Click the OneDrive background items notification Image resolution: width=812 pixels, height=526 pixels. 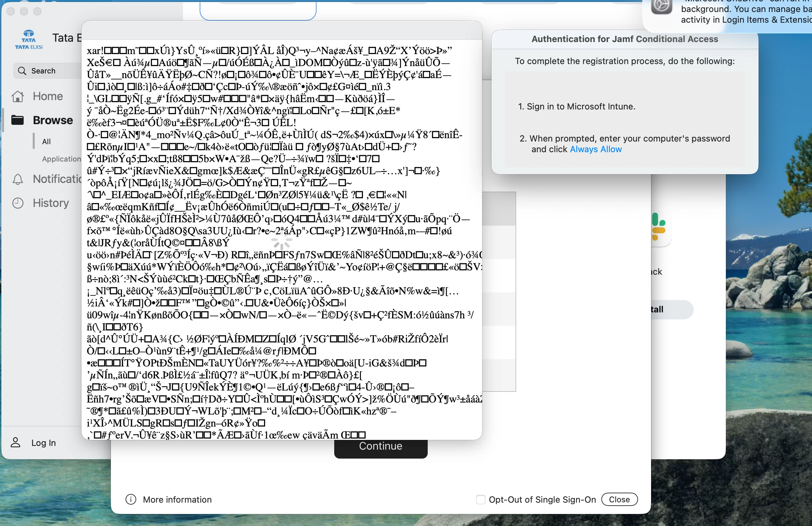click(744, 14)
